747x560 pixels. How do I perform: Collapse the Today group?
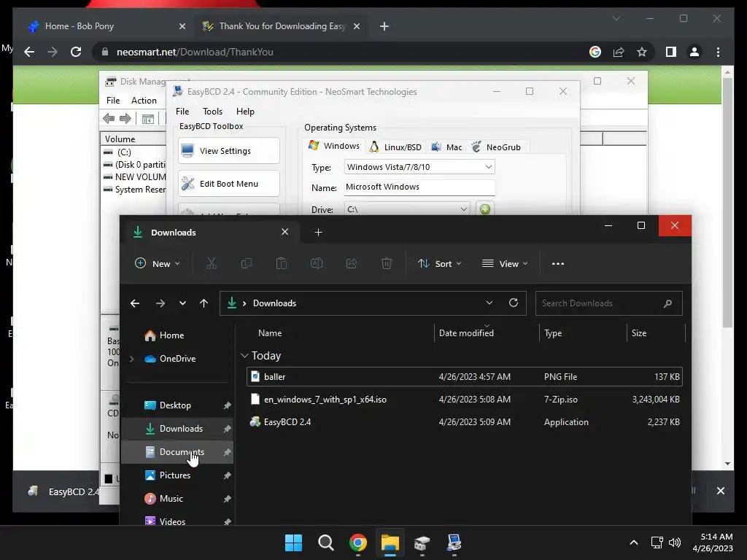[245, 356]
